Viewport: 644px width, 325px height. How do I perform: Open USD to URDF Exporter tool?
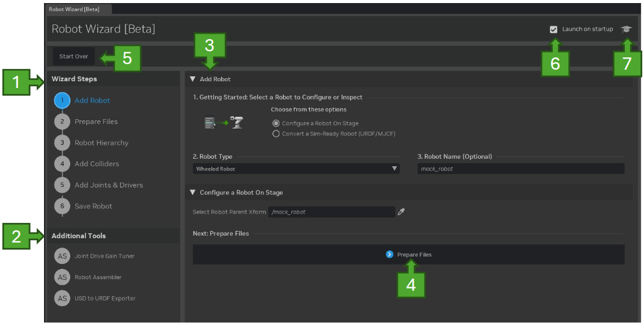click(62, 298)
